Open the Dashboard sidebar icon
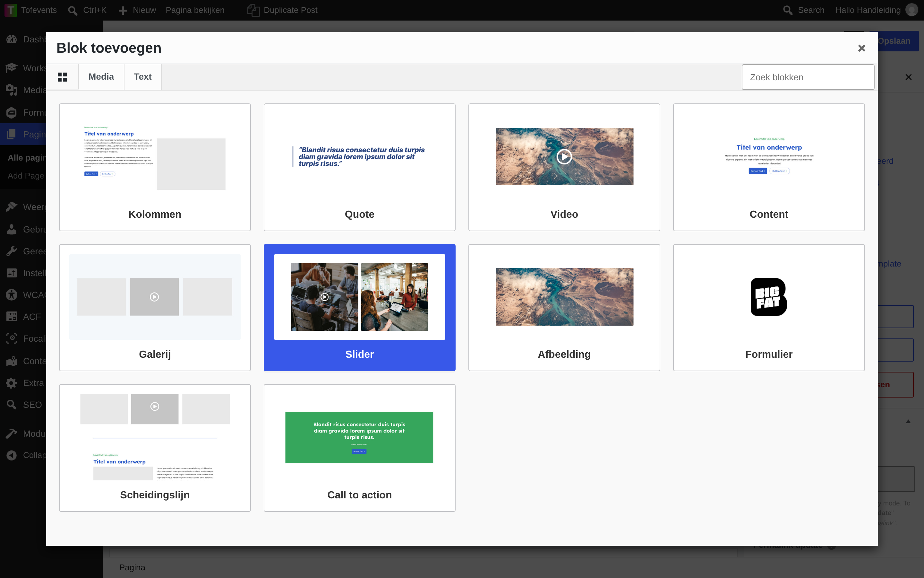The height and width of the screenshot is (578, 924). (12, 39)
